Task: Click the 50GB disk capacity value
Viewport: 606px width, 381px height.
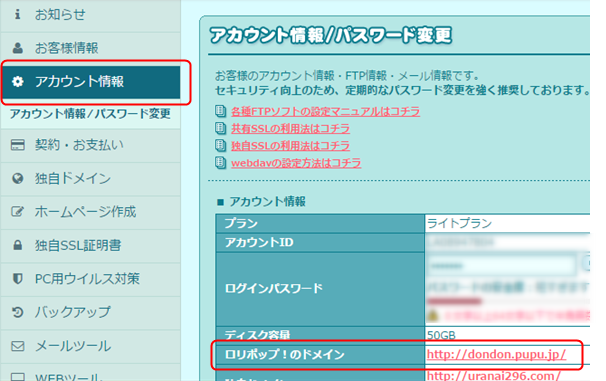Action: [x=441, y=335]
